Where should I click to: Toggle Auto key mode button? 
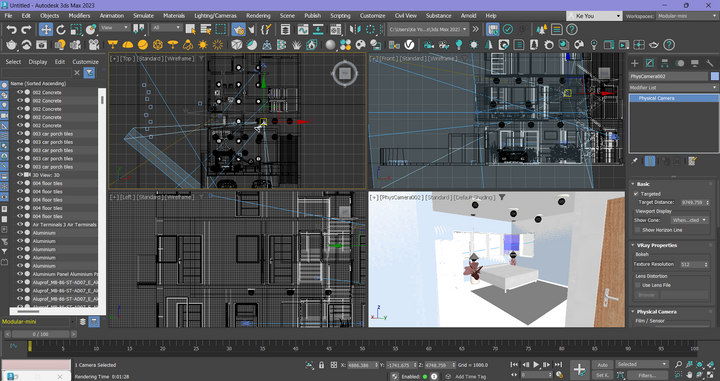pyautogui.click(x=602, y=365)
